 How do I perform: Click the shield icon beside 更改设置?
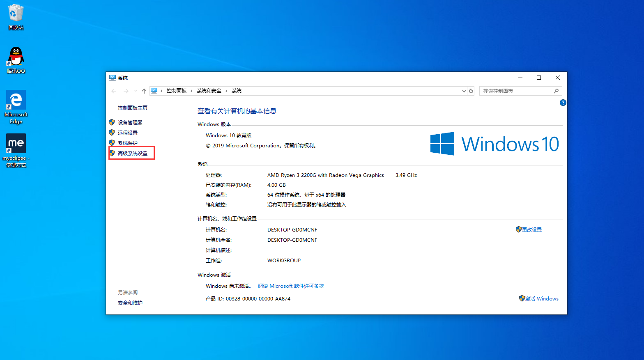point(519,229)
